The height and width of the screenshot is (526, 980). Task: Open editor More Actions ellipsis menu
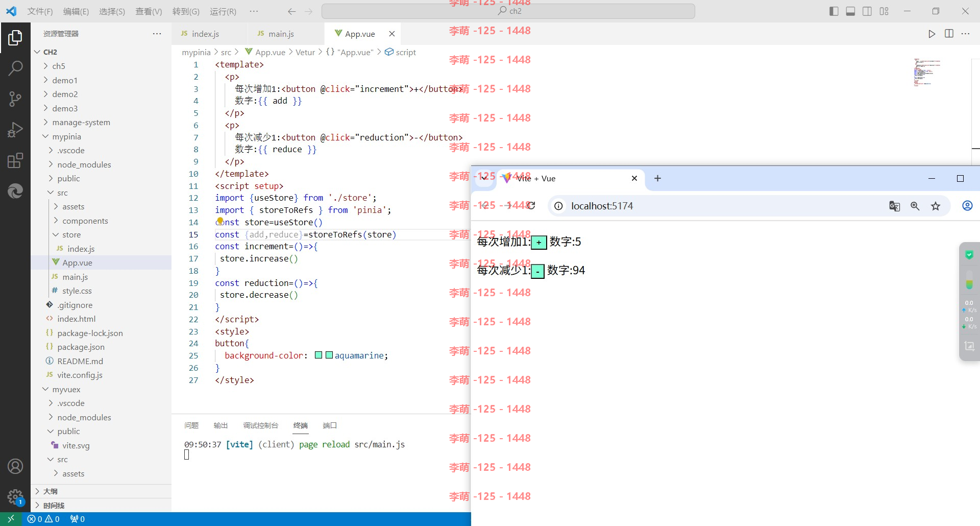(965, 34)
